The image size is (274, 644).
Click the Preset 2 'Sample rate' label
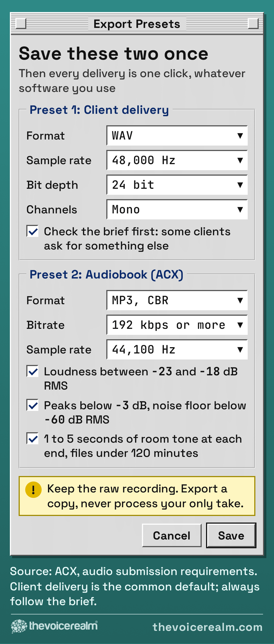[59, 350]
